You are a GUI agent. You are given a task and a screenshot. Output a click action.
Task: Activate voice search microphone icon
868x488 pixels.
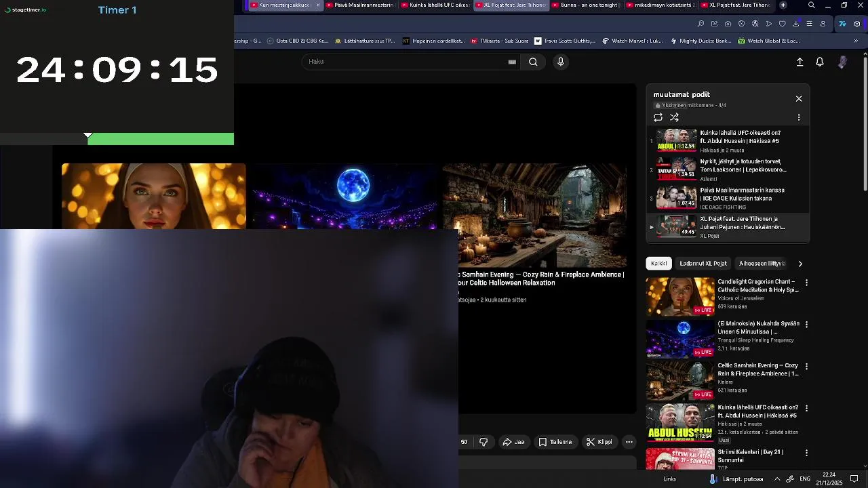pyautogui.click(x=560, y=62)
